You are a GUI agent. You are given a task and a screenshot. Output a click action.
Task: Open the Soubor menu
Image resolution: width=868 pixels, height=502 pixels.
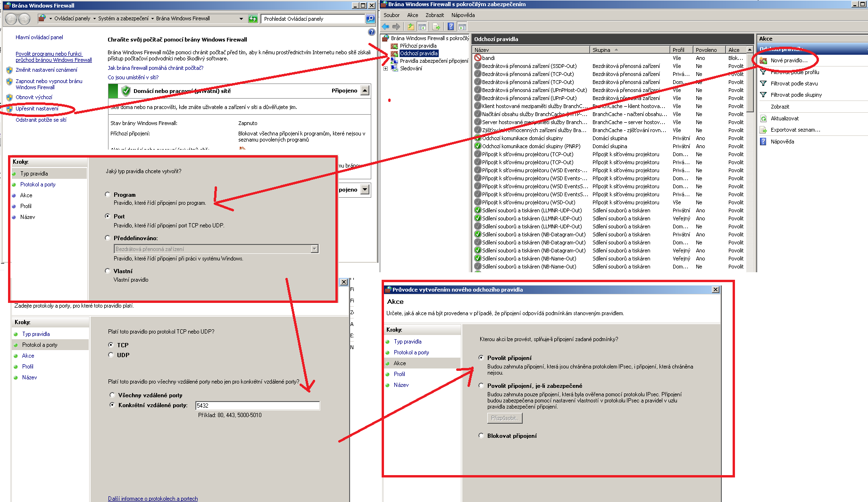tap(392, 15)
